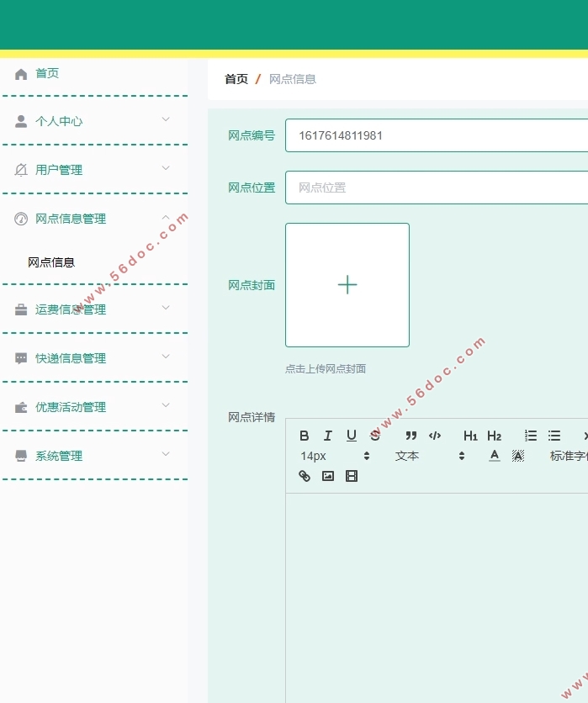Click the 网点位置 input field
The height and width of the screenshot is (703, 588).
coord(437,188)
